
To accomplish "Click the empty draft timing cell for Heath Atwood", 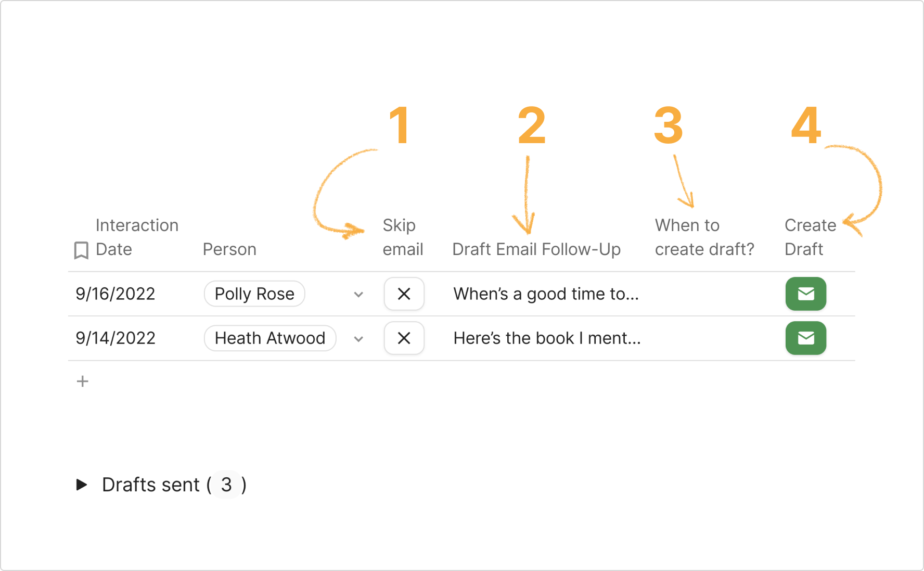I will pos(713,338).
